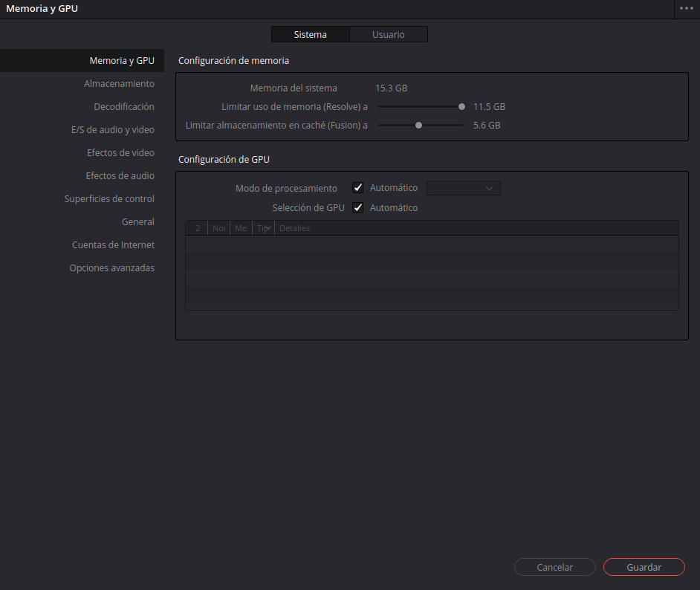Screen dimensions: 700x590
Task: Open the General settings section
Action: (138, 222)
